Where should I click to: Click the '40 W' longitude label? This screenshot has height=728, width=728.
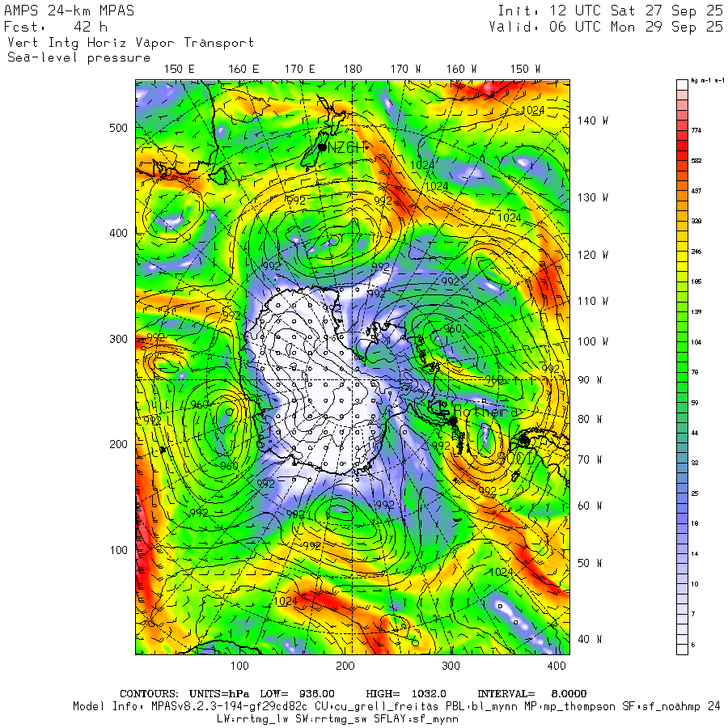point(590,639)
